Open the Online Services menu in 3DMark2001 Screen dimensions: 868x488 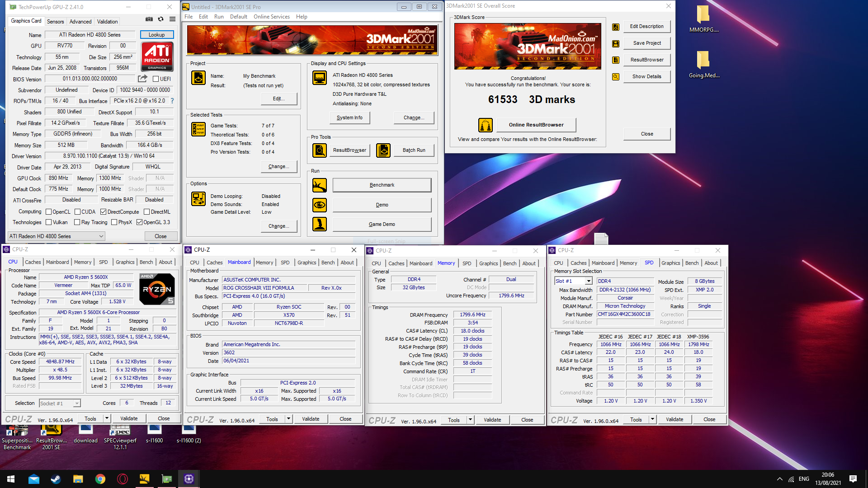pos(271,17)
